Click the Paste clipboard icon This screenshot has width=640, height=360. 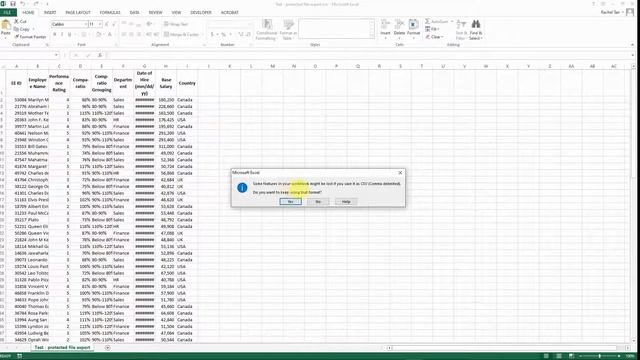tap(6, 25)
